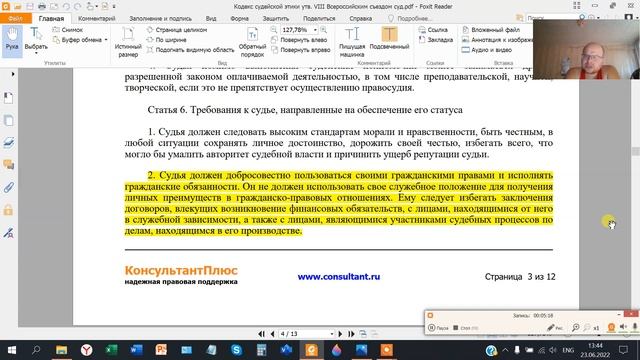Rotate page with Повернуть вправо

point(300,50)
